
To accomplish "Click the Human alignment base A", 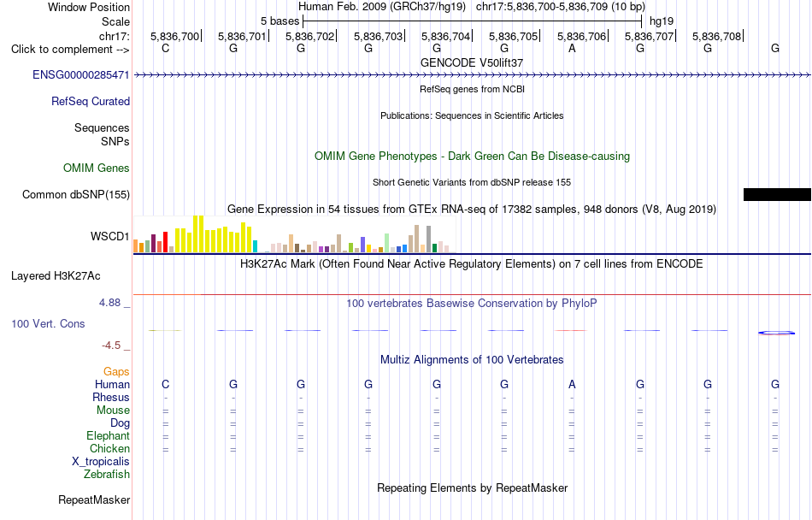I will 572,384.
